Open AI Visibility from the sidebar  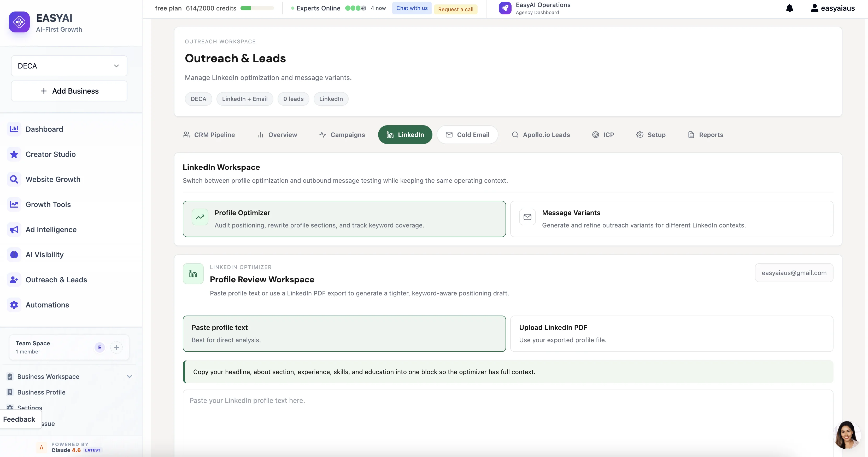pos(44,254)
